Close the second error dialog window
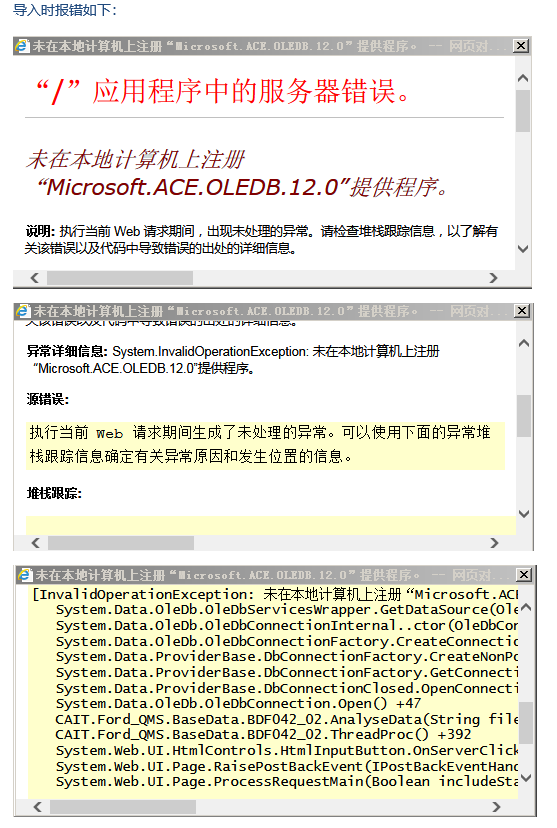The width and height of the screenshot is (557, 828). 522,311
